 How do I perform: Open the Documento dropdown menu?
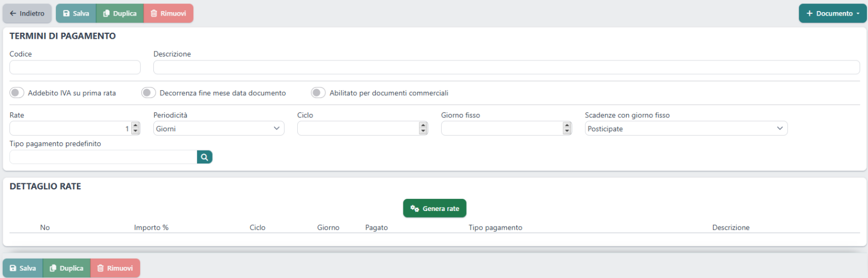[x=833, y=13]
